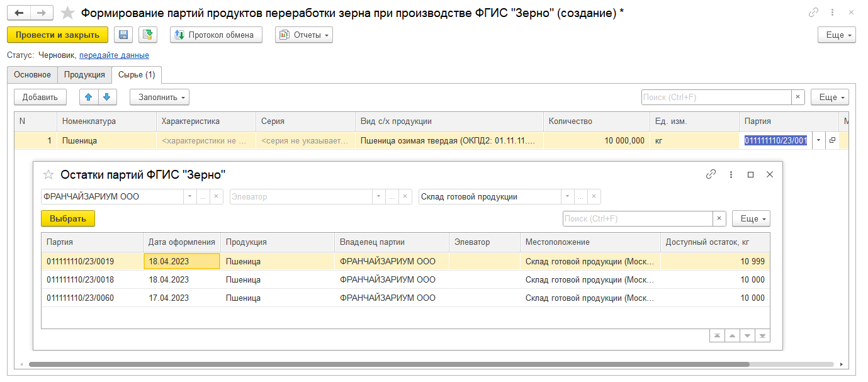This screenshot has height=382, width=868.
Task: Select batch row 011111110/23/0060
Action: [x=81, y=298]
